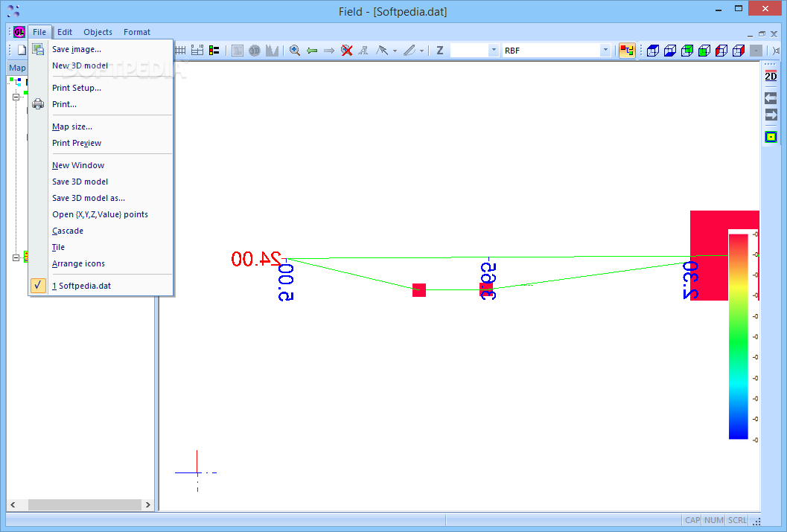Choose Print Setup... menu entry
787x532 pixels.
(x=101, y=88)
